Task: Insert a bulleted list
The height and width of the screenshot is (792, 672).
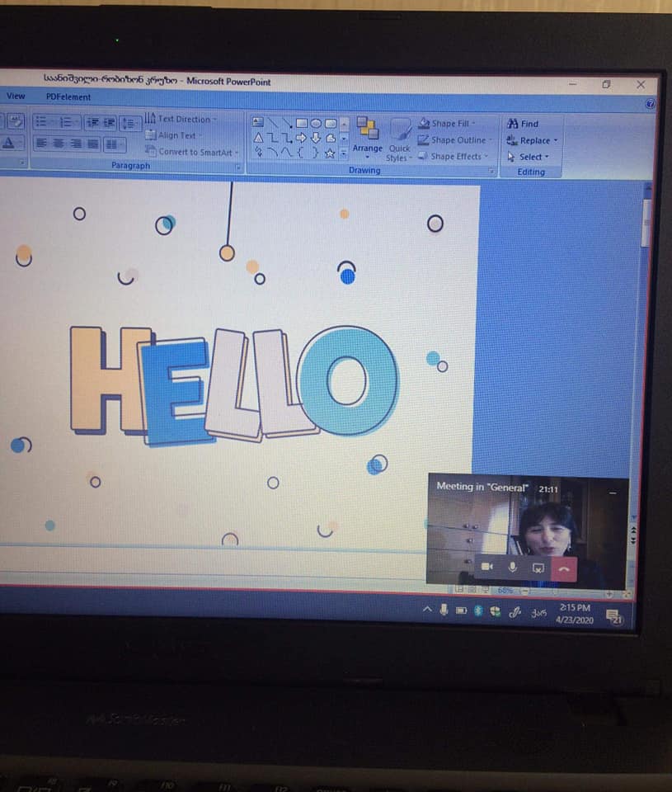Action: [x=43, y=122]
